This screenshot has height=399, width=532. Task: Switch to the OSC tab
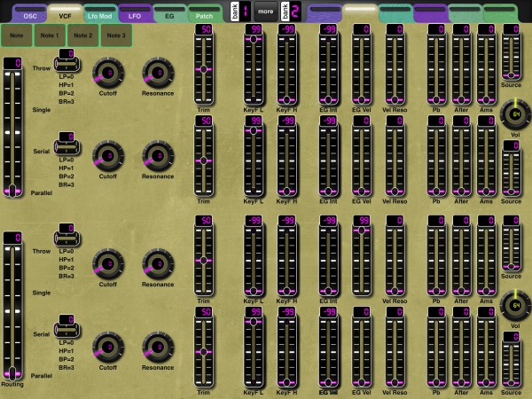coord(30,13)
